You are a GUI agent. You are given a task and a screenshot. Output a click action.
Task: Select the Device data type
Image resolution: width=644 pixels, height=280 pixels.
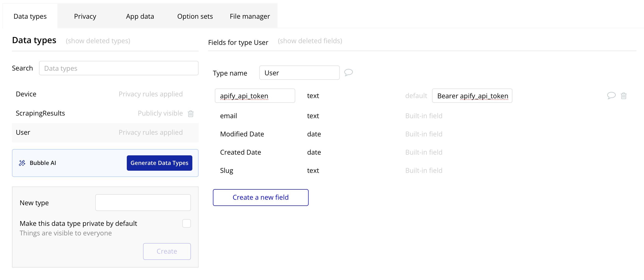(x=26, y=94)
